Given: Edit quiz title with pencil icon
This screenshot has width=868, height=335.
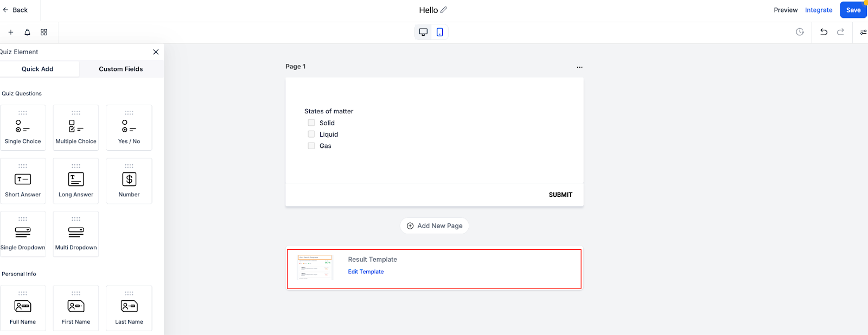Looking at the screenshot, I should pyautogui.click(x=444, y=10).
